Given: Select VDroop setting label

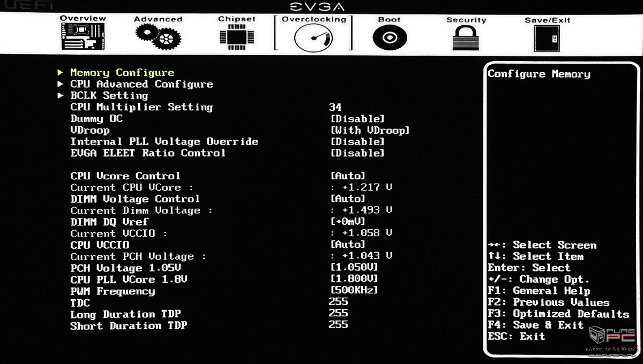Looking at the screenshot, I should (90, 130).
